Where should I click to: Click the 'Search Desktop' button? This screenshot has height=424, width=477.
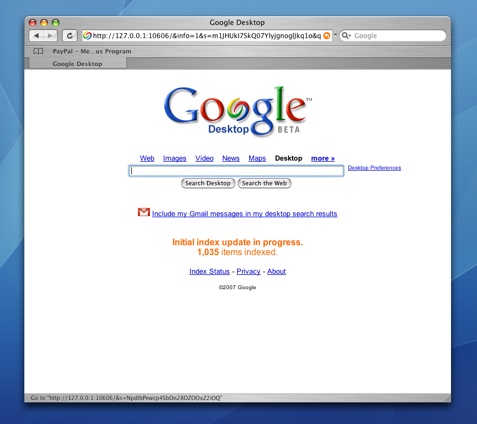tap(208, 183)
